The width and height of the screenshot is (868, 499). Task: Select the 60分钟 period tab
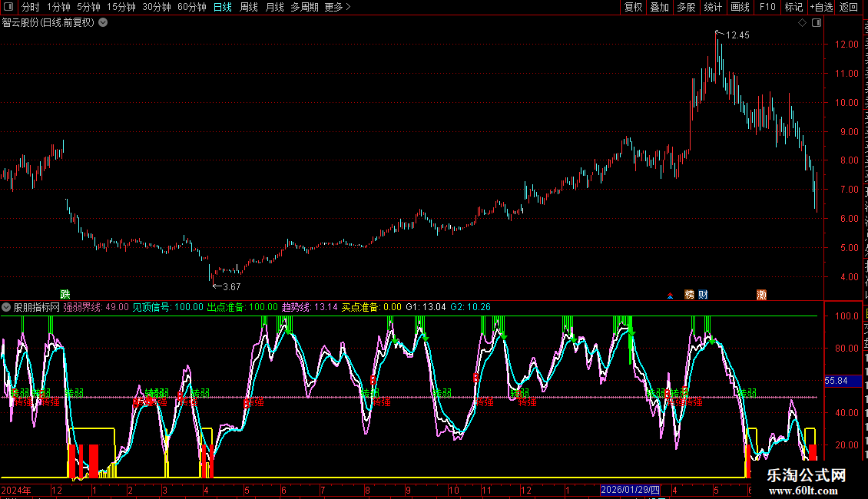tap(192, 7)
